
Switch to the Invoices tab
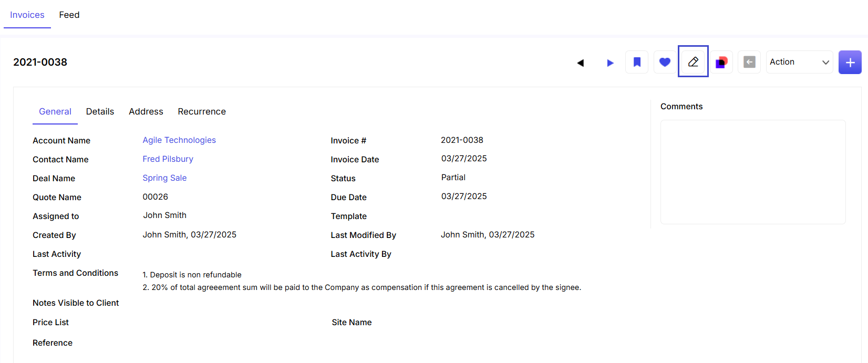coord(27,15)
